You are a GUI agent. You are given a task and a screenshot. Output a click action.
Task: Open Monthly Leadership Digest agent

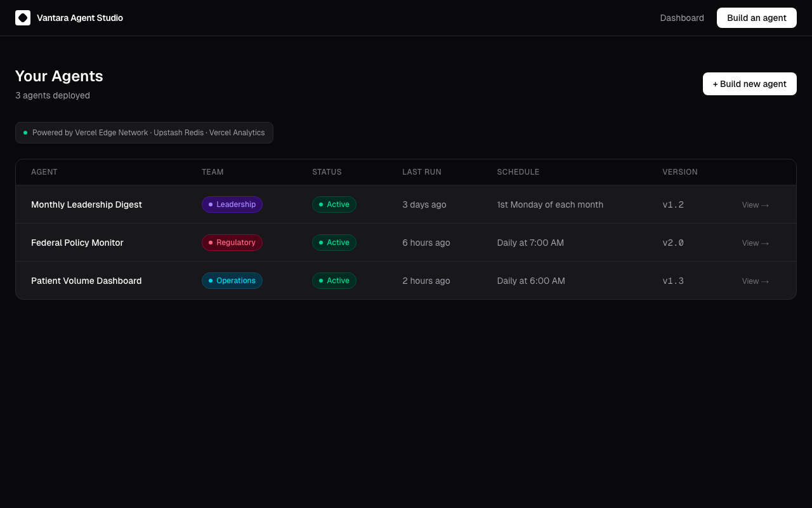tap(86, 204)
